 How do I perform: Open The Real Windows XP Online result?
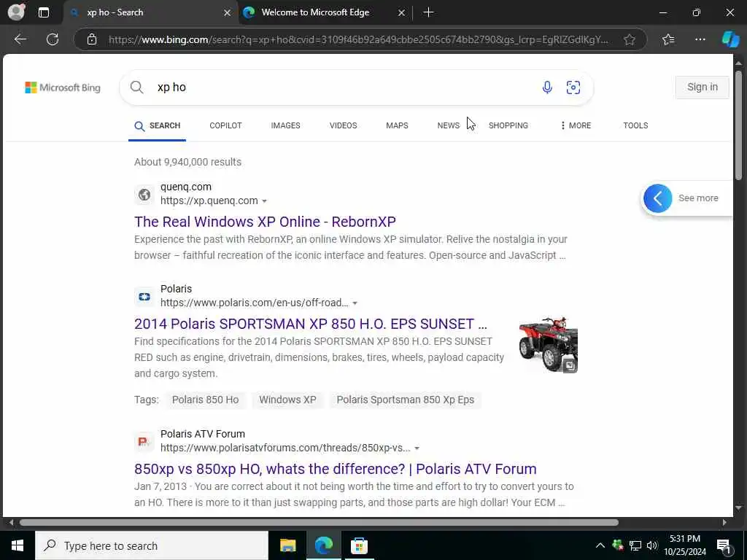point(265,222)
